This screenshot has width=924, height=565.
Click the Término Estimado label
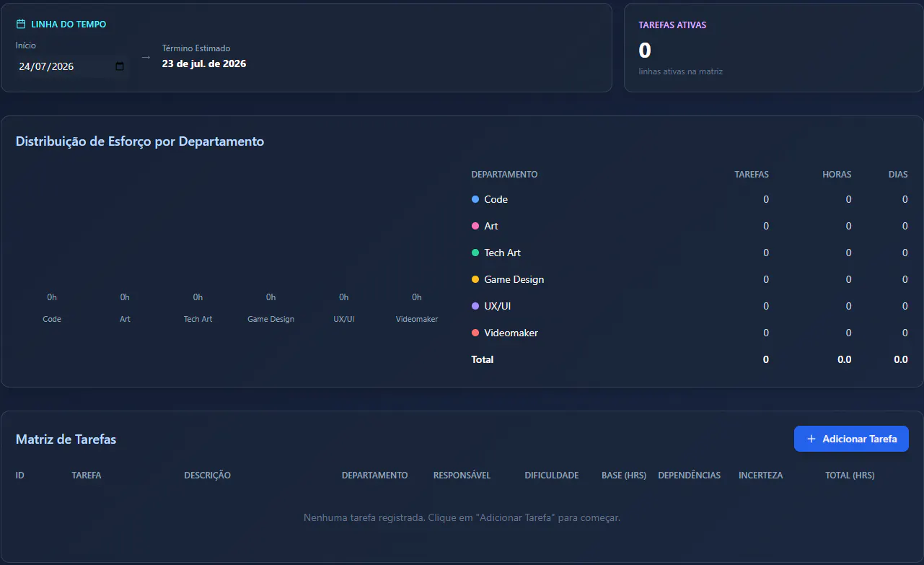tap(196, 48)
